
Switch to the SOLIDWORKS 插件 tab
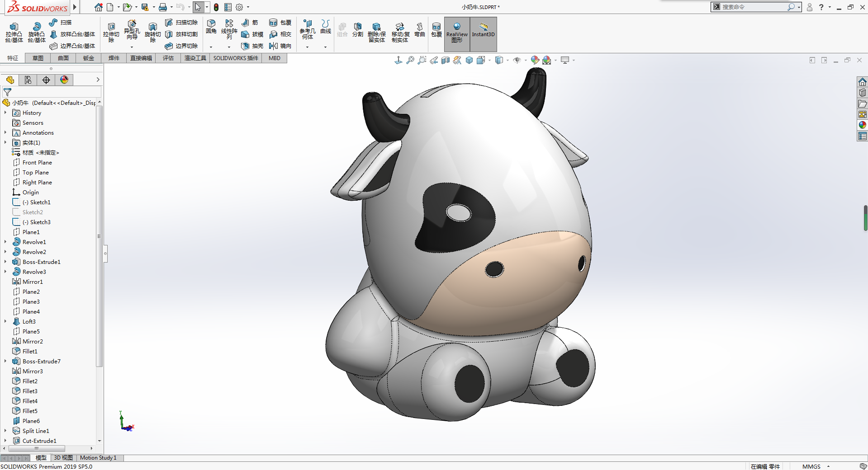[x=236, y=58]
